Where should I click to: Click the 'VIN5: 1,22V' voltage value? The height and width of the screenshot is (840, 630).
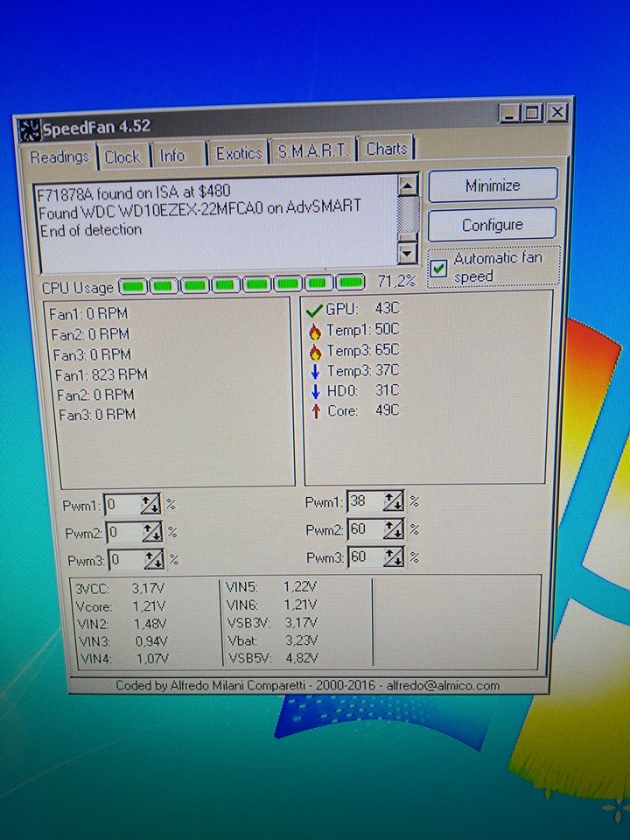coord(271,587)
